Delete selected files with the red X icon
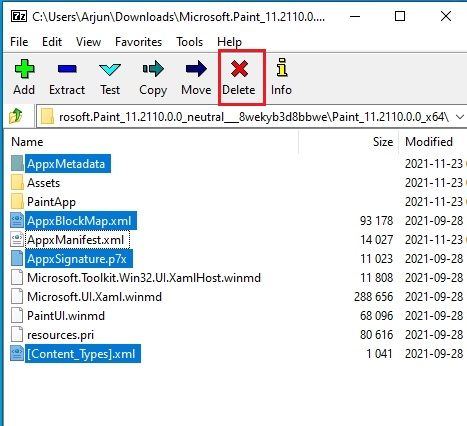 click(x=239, y=69)
